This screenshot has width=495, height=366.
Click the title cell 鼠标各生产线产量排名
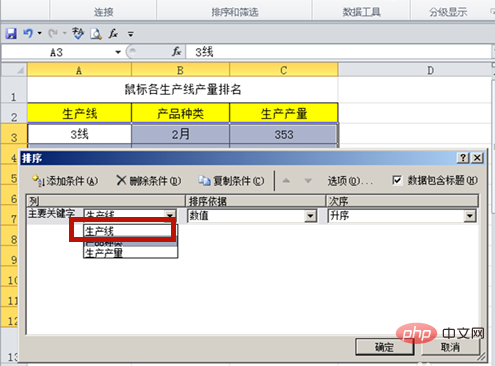[x=183, y=90]
